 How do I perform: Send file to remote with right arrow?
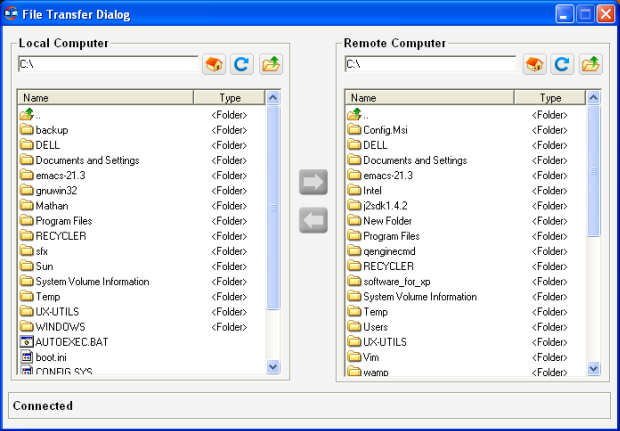tap(313, 182)
